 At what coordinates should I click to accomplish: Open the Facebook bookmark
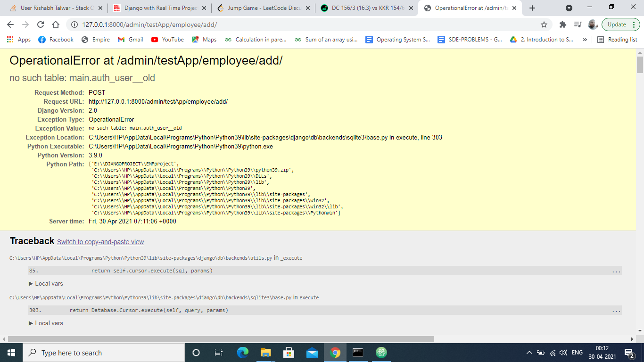(56, 40)
